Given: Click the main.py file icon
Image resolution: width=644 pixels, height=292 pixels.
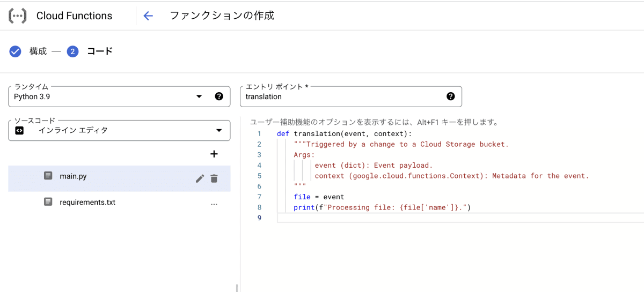Looking at the screenshot, I should click(48, 176).
